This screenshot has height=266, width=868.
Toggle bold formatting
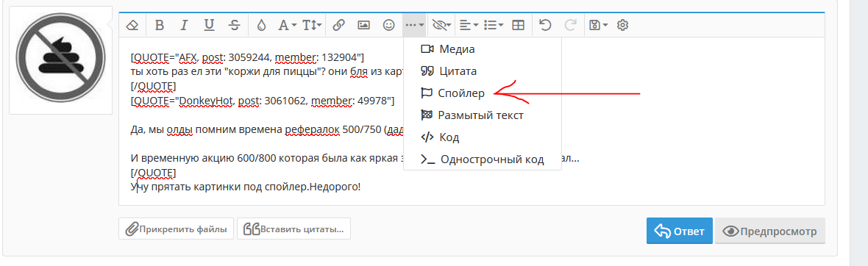pyautogui.click(x=160, y=25)
